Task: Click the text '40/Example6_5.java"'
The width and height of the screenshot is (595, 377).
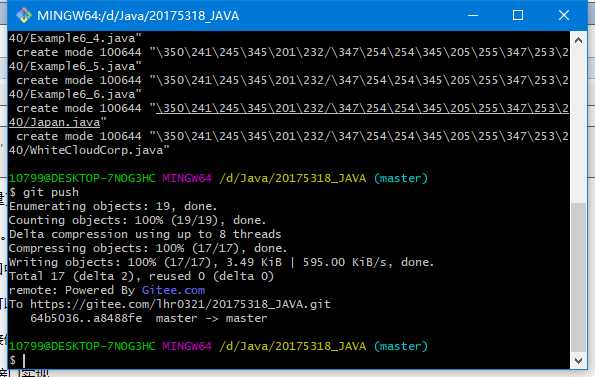Action: coord(75,66)
